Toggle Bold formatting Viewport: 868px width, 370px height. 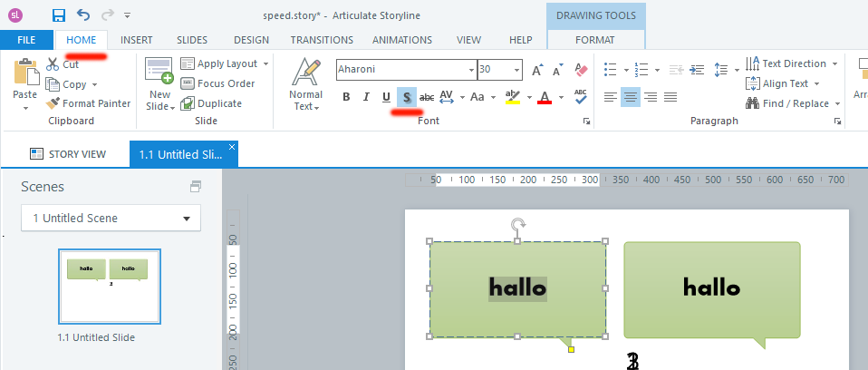pos(346,97)
